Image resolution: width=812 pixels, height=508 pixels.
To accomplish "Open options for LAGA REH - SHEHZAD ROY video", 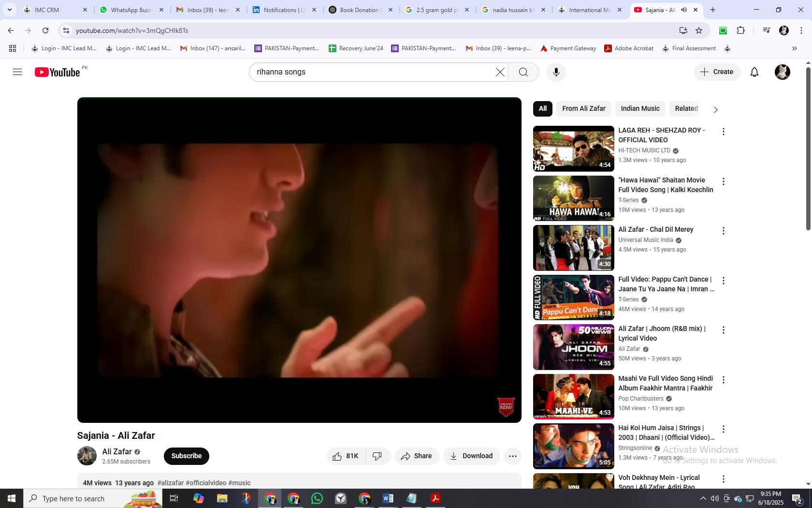I will 724,132.
